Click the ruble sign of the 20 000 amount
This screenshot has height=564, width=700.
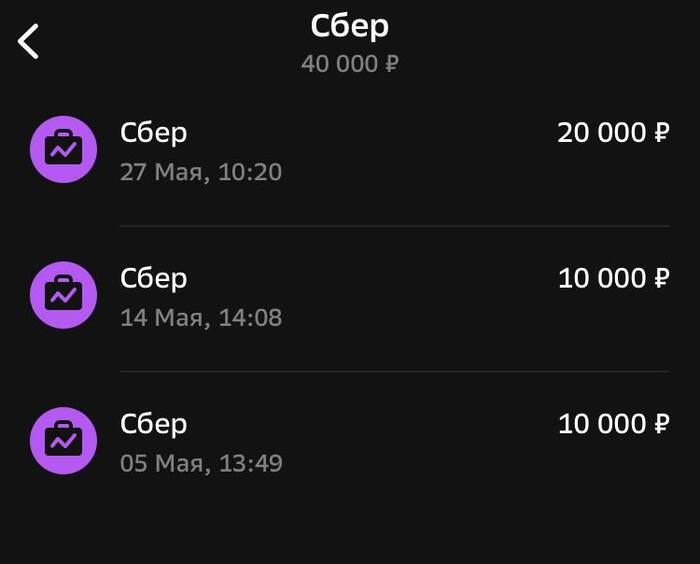coord(661,132)
